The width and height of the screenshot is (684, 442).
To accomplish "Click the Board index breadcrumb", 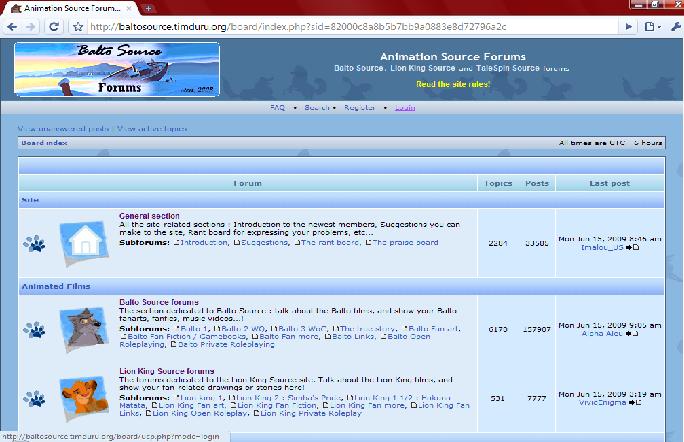I will pos(44,143).
